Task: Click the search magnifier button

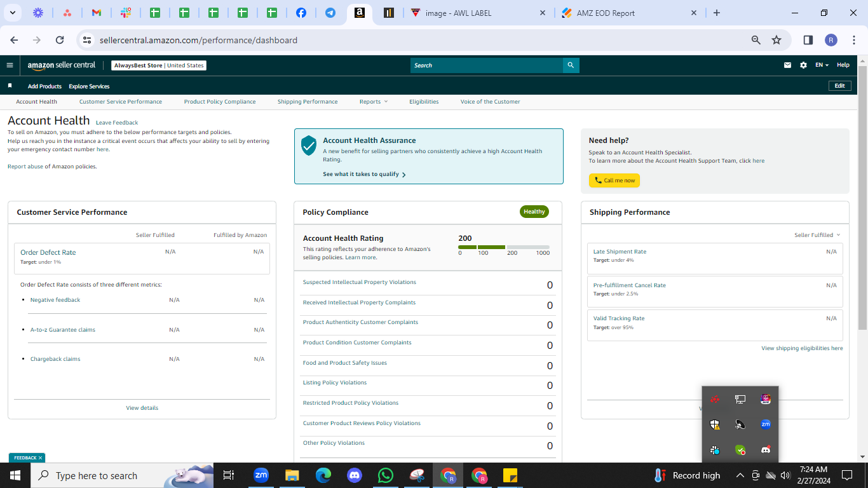Action: 571,65
